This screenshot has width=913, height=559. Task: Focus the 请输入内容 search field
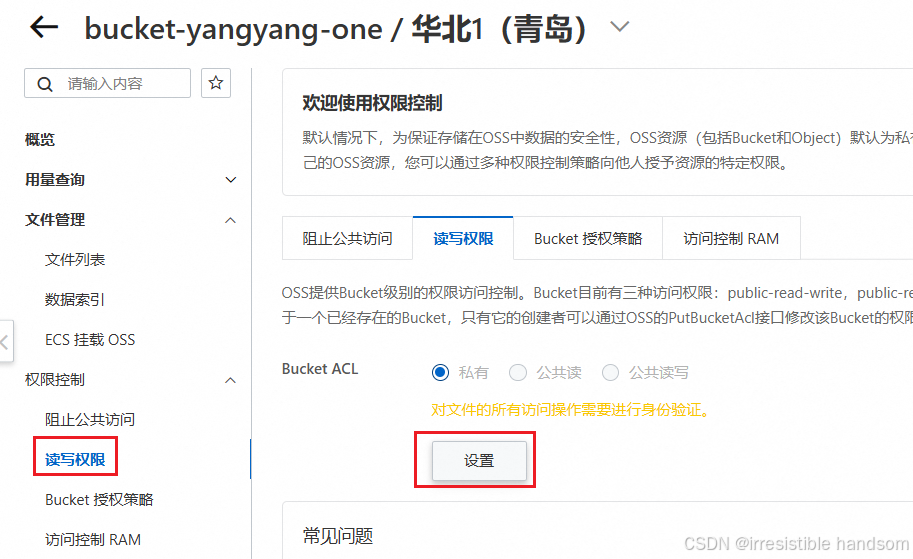107,83
